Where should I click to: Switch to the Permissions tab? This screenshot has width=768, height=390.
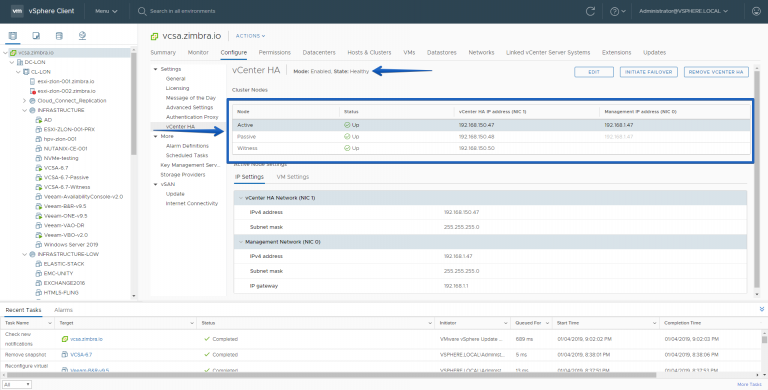(x=274, y=52)
